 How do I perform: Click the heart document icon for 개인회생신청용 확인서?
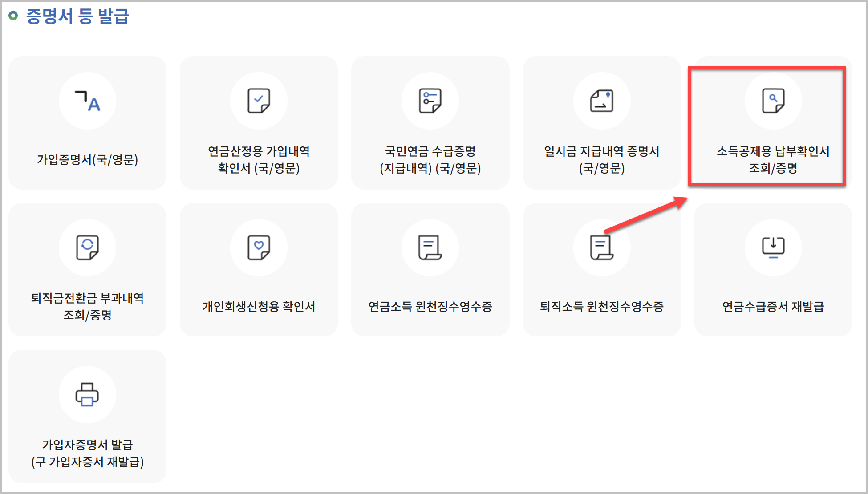click(x=259, y=247)
